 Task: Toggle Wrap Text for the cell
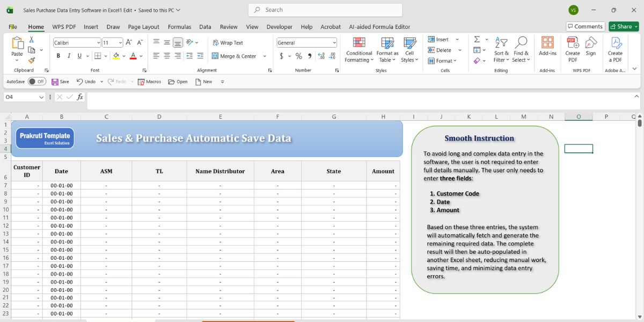[x=228, y=42]
